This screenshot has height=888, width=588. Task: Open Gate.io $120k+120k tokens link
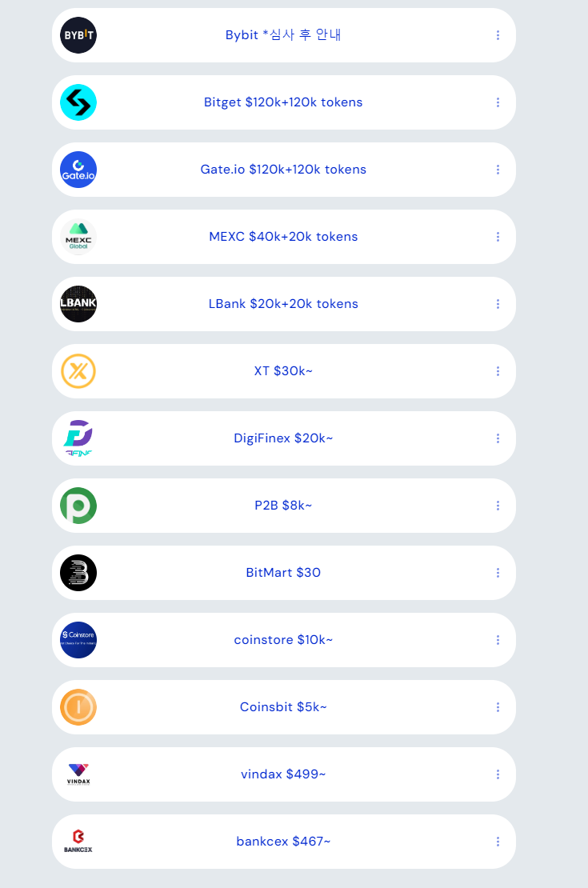click(x=283, y=170)
